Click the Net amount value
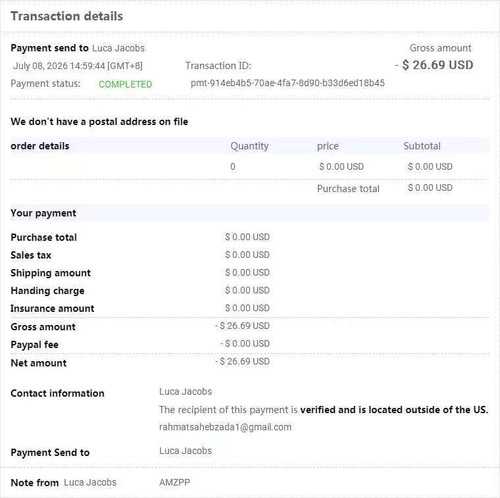The height and width of the screenshot is (498, 500). [x=242, y=361]
